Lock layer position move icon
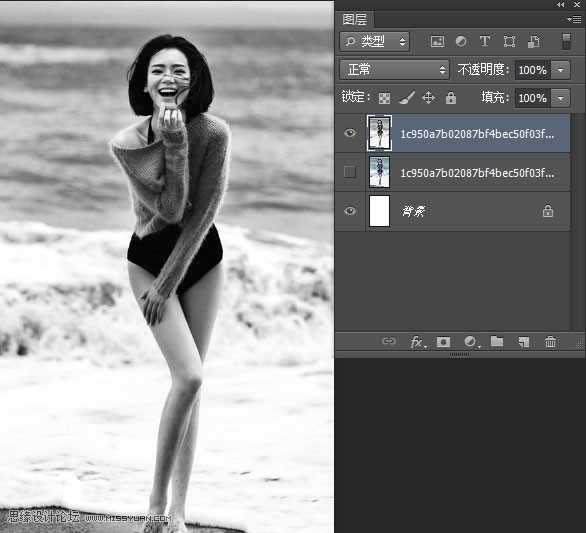Screen dimensions: 586x533 [428, 98]
